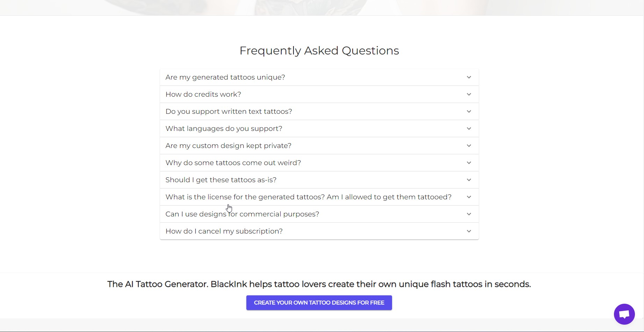Click chevron next to 'How do credits work?'
Screen dimensions: 644x332
click(x=469, y=94)
